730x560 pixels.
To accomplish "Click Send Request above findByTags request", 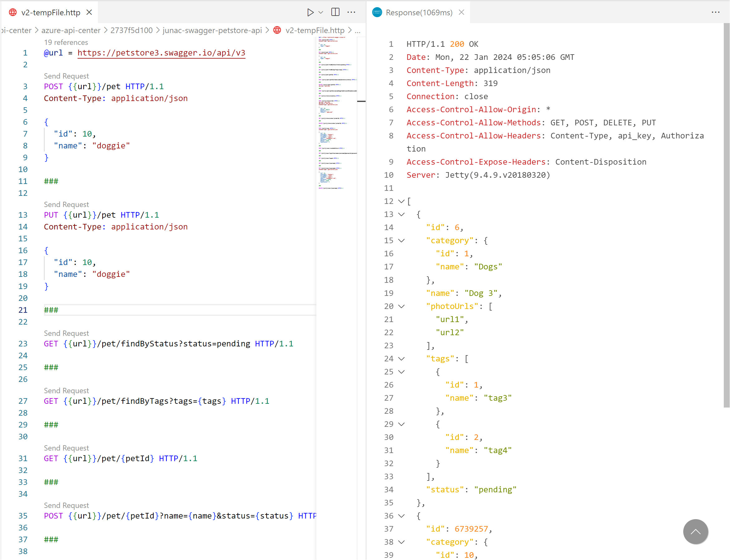I will click(66, 391).
